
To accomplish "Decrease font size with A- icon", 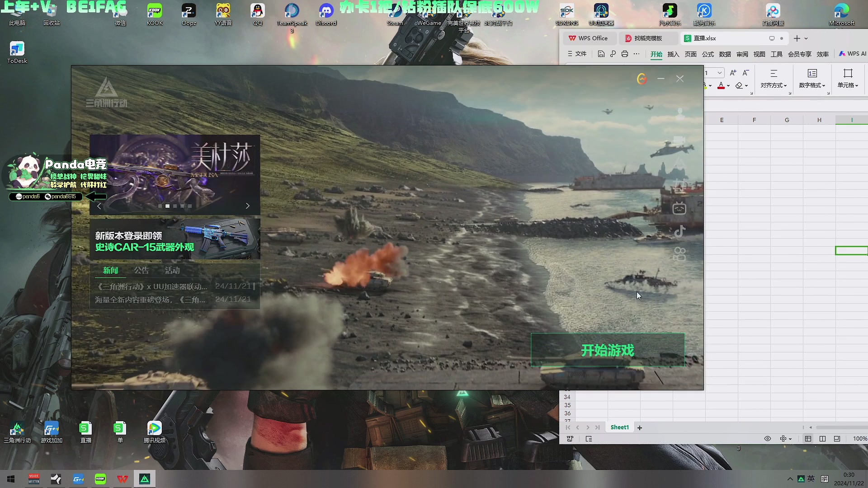I will click(745, 73).
